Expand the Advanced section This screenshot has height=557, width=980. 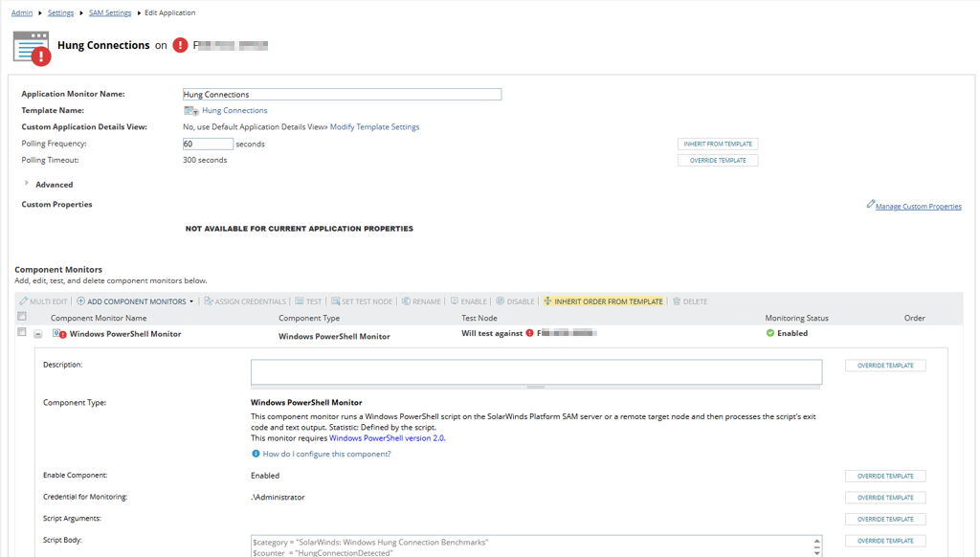[x=26, y=184]
